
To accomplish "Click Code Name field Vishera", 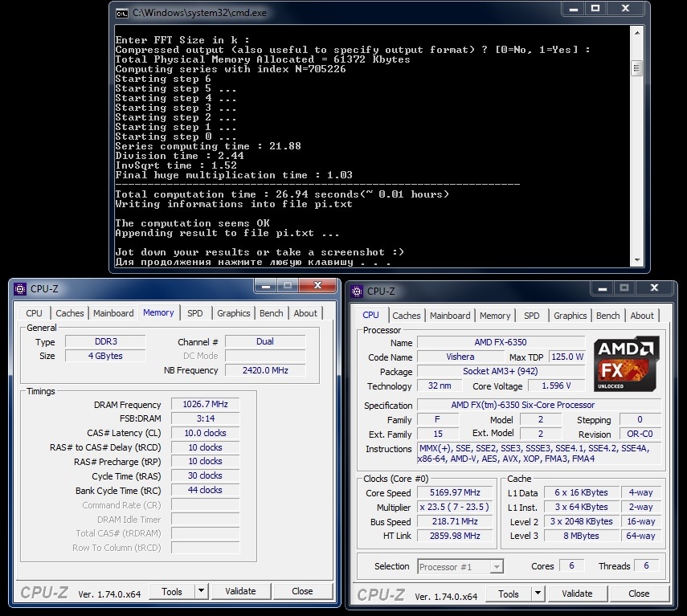I will point(460,357).
